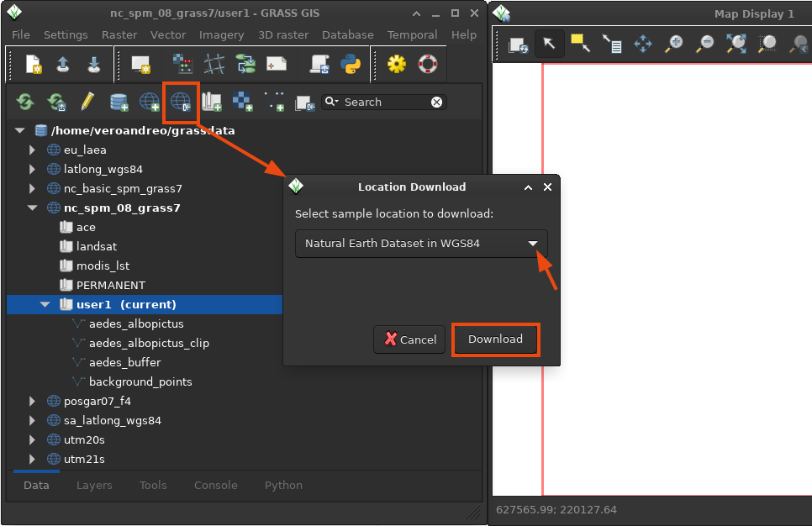
Task: Open the help lifebuoy icon
Action: (428, 64)
